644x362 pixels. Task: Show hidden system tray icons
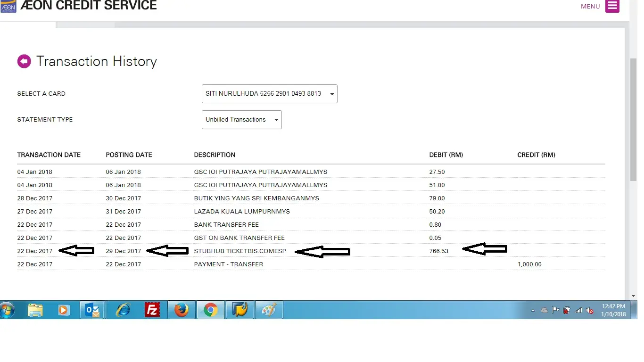tap(533, 310)
